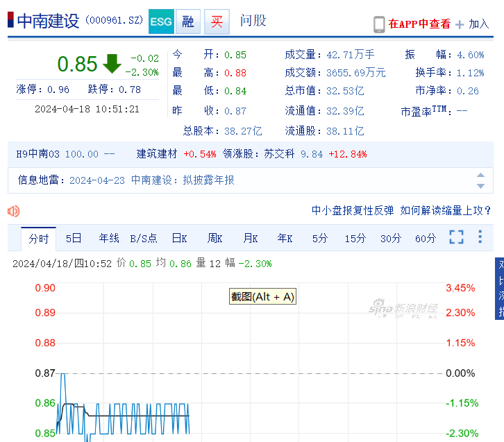The width and height of the screenshot is (504, 442).
Task: Click the green down-arrow price indicator
Action: tap(112, 64)
